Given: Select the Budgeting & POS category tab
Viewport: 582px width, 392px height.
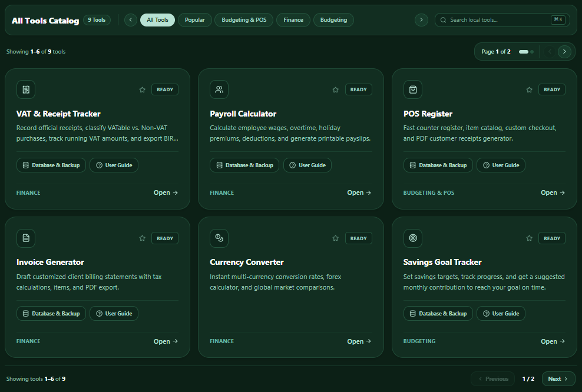Looking at the screenshot, I should pos(244,20).
